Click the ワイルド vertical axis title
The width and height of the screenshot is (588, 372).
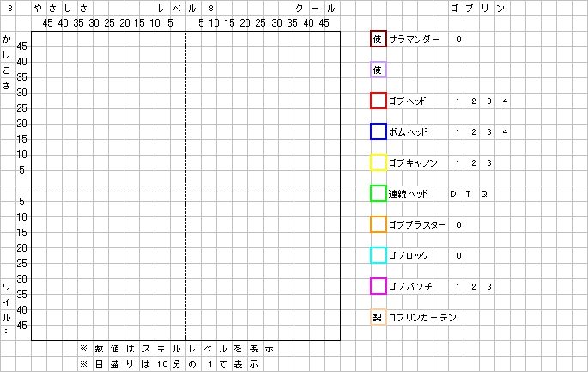click(x=6, y=309)
